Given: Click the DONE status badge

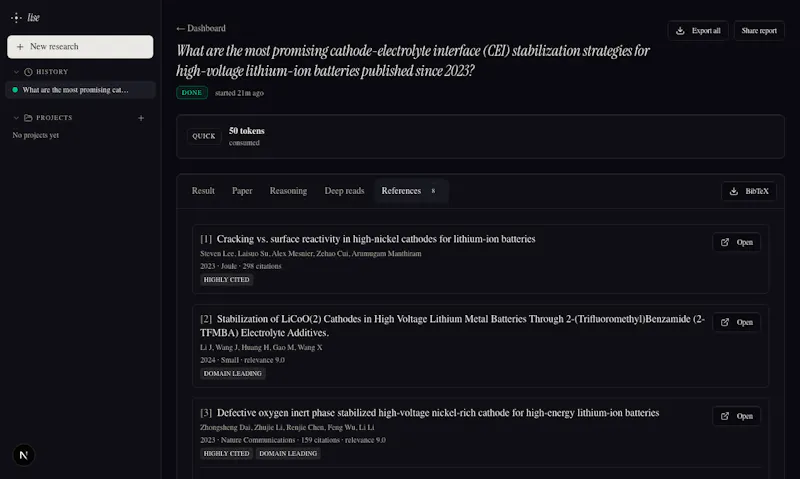Looking at the screenshot, I should [x=192, y=93].
